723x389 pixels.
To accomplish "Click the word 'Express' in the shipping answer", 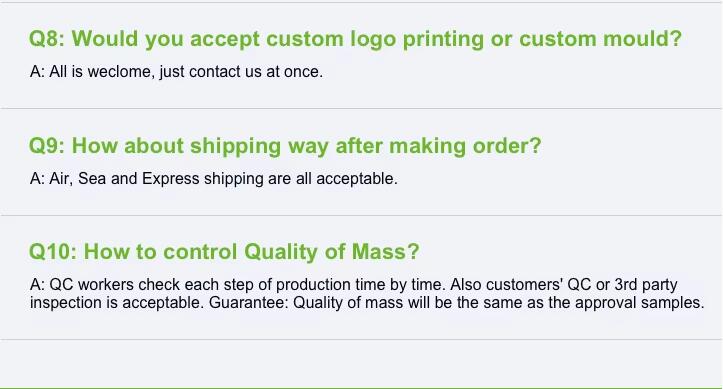I will pyautogui.click(x=171, y=179).
